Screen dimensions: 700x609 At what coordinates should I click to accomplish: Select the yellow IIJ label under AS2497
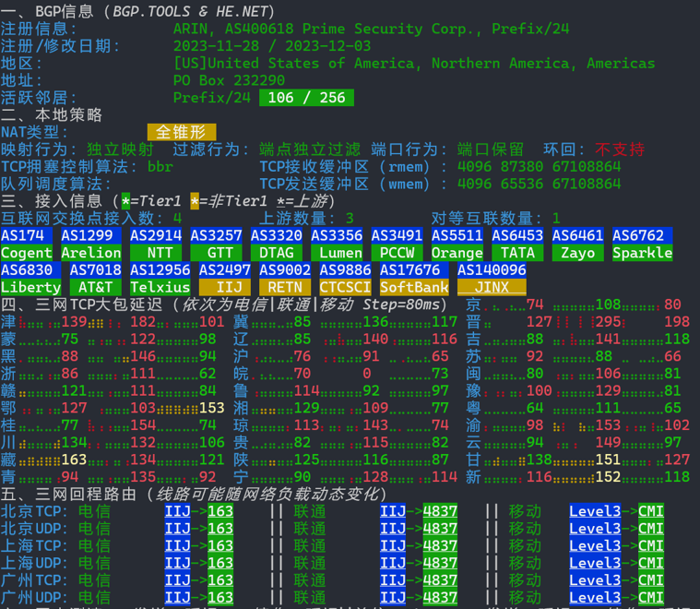(x=224, y=287)
